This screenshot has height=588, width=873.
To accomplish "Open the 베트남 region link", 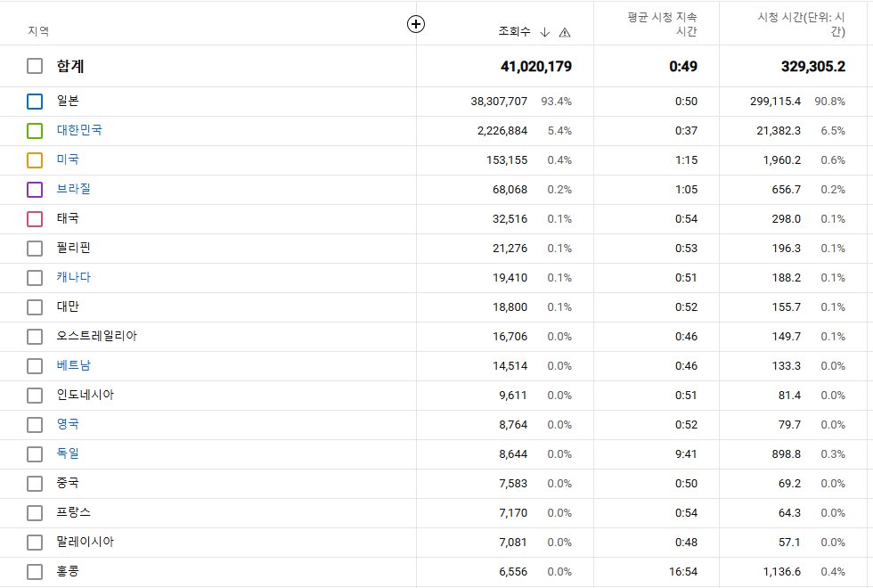I will click(x=73, y=365).
